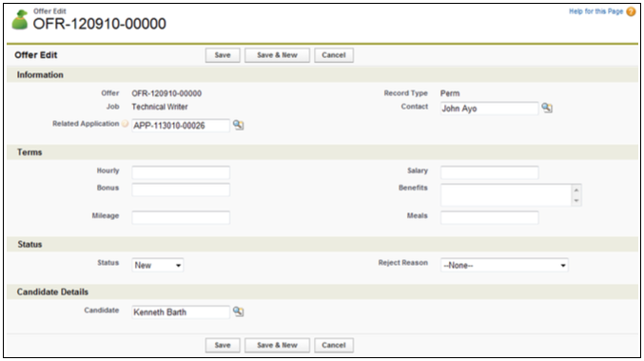Click into the Benefits text area
Image resolution: width=644 pixels, height=361 pixels.
[x=506, y=195]
